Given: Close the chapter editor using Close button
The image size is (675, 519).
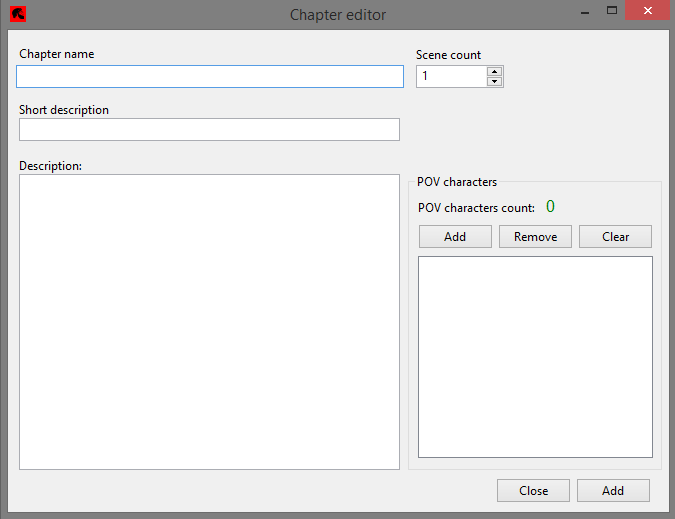Looking at the screenshot, I should [533, 491].
